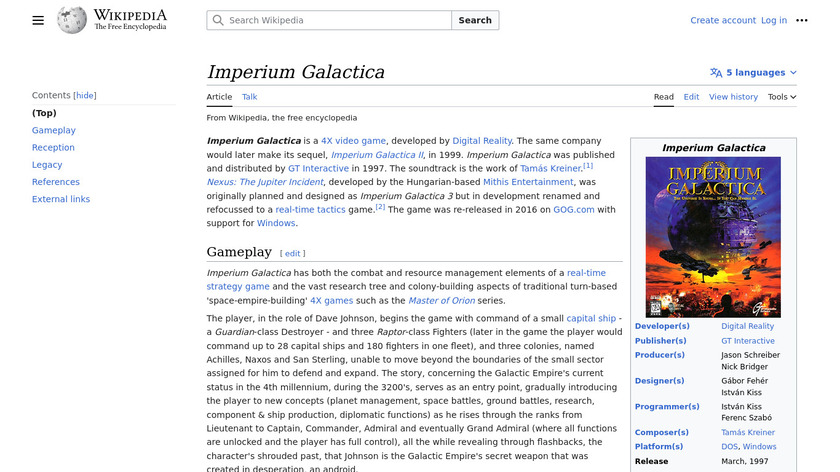
Task: Open GT Interactive link in intro paragraph
Action: [x=318, y=168]
